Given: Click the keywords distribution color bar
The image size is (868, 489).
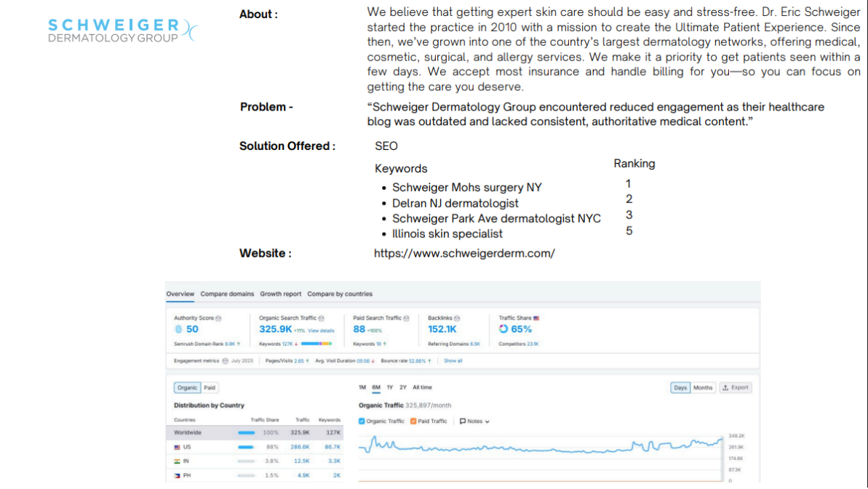Looking at the screenshot, I should 316,344.
